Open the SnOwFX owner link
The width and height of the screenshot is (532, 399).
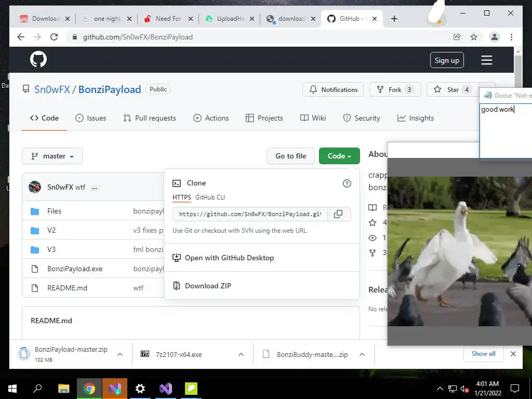52,89
